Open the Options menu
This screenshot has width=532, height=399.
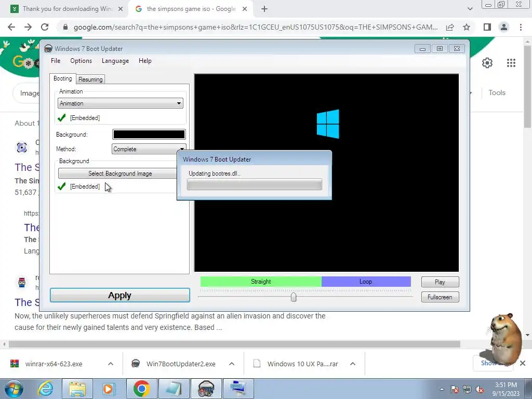[x=81, y=61]
